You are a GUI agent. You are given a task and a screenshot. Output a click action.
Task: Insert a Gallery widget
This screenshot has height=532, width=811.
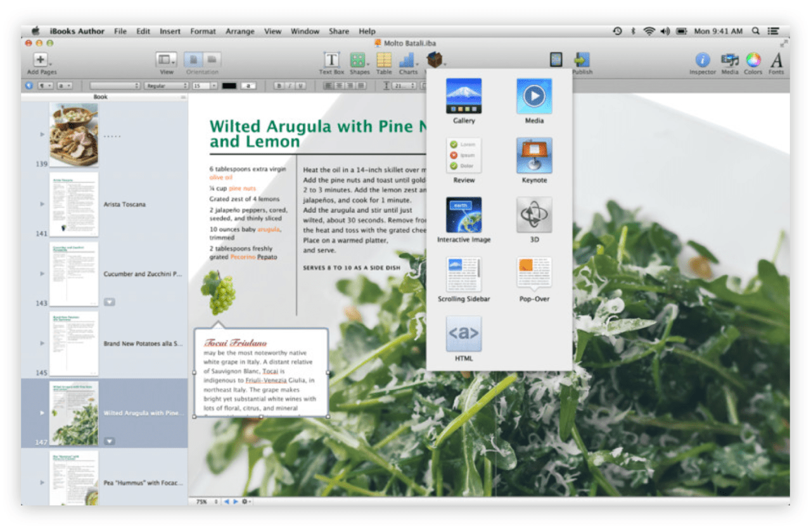464,96
